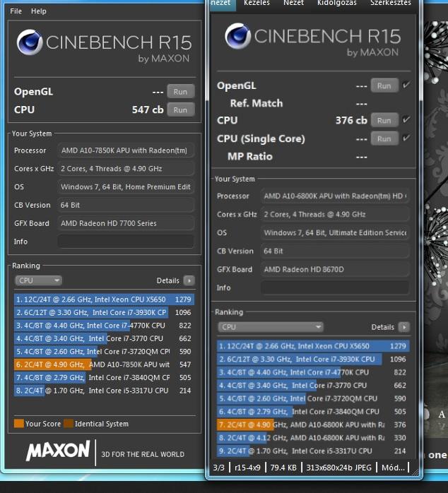Click the MAXON logo at the bottom left
This screenshot has height=493, width=448.
click(58, 451)
